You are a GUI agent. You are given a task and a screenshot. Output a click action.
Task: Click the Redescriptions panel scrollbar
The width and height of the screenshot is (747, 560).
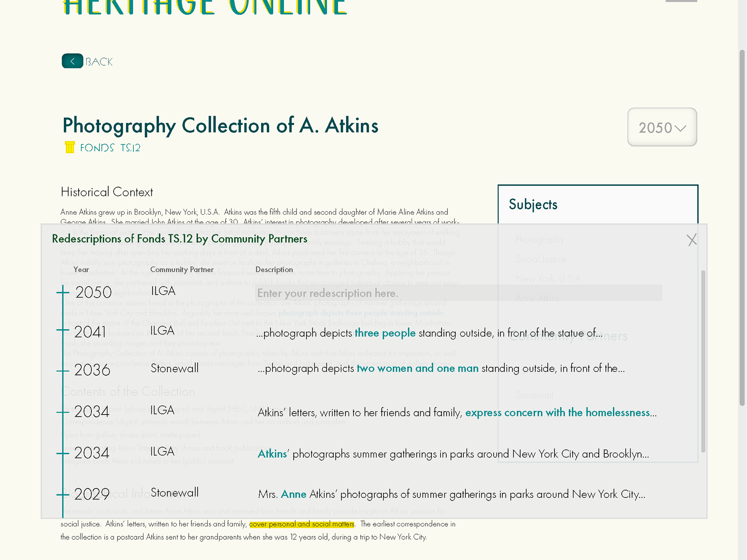coord(703,361)
